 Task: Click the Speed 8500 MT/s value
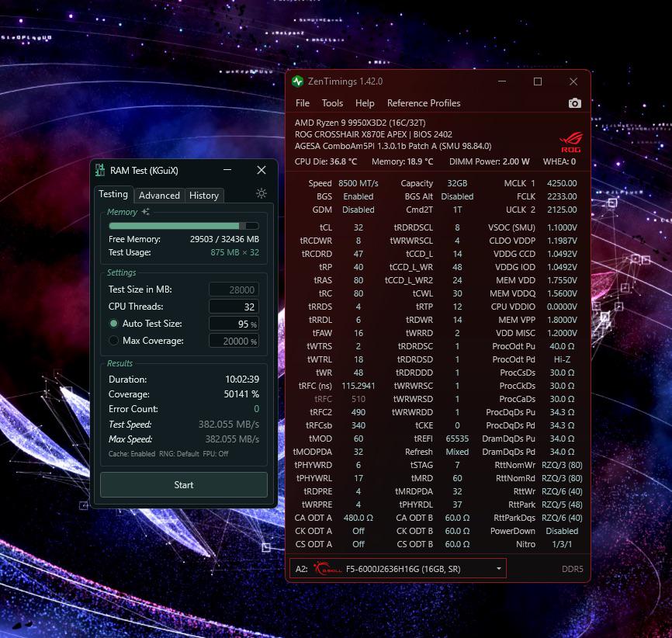pyautogui.click(x=359, y=183)
